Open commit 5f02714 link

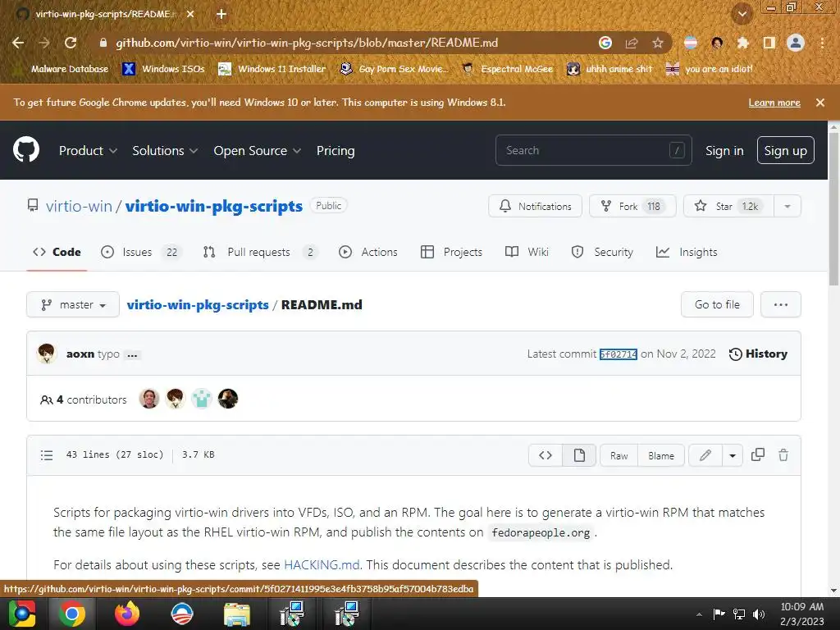(x=619, y=354)
